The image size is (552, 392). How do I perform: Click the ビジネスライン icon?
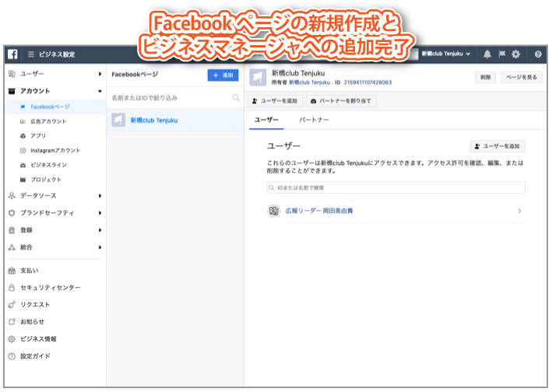(x=23, y=165)
